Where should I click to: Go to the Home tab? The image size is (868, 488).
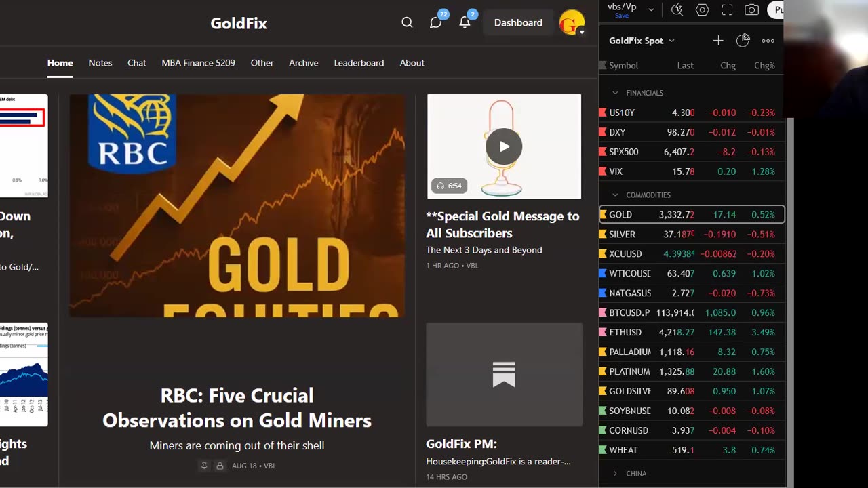(x=60, y=63)
